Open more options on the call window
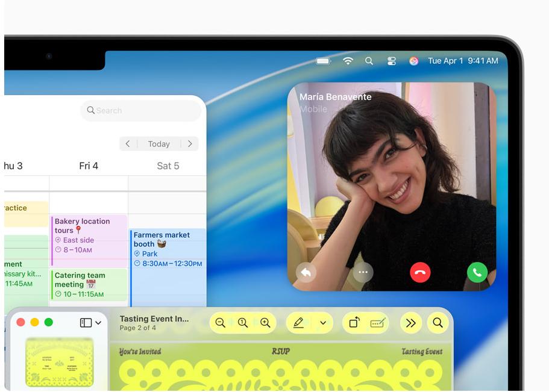 (x=363, y=272)
